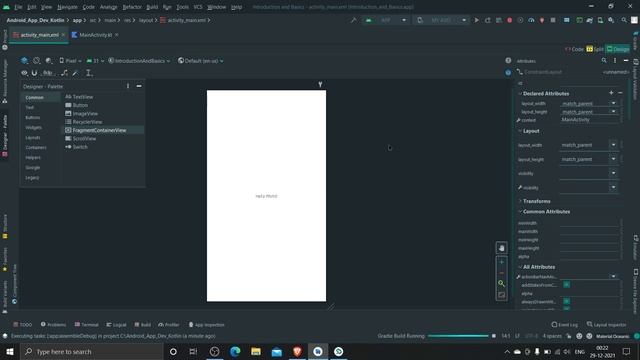Minimize the Palette panel with dash icon
640x360 pixels.
[x=139, y=86]
